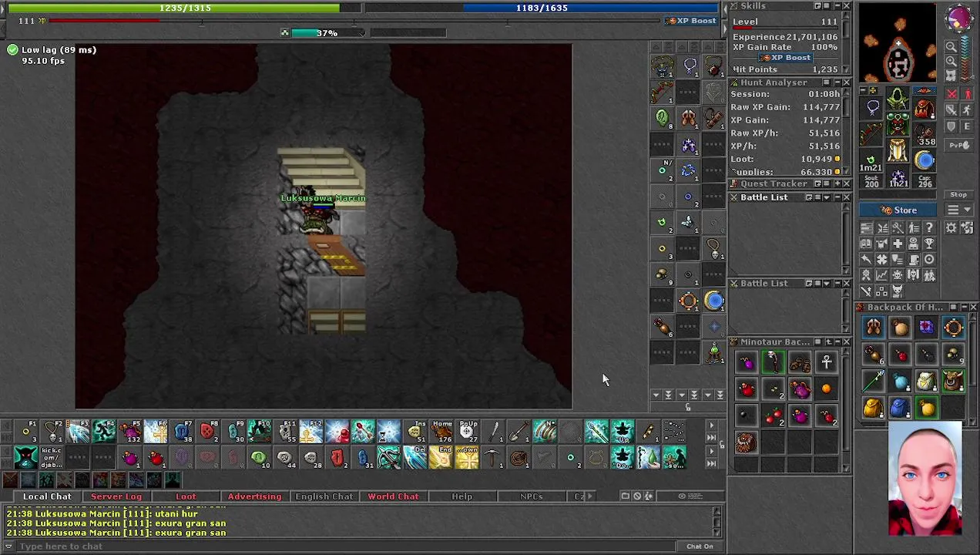Open the Store button

[898, 210]
